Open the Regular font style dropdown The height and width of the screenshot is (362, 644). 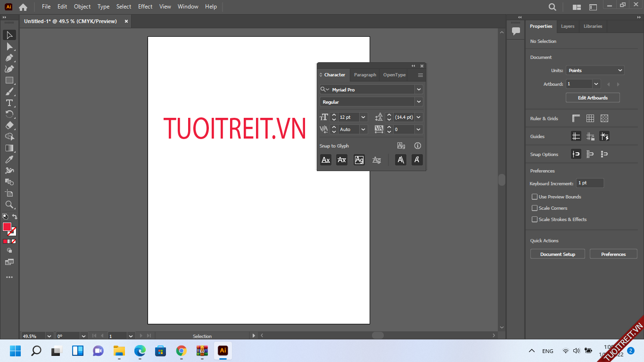coord(419,102)
